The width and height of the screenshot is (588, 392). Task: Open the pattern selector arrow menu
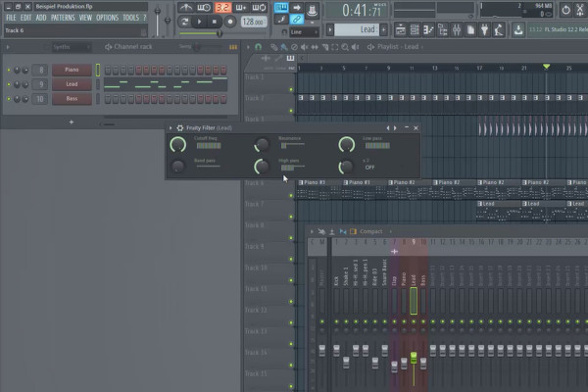click(330, 29)
